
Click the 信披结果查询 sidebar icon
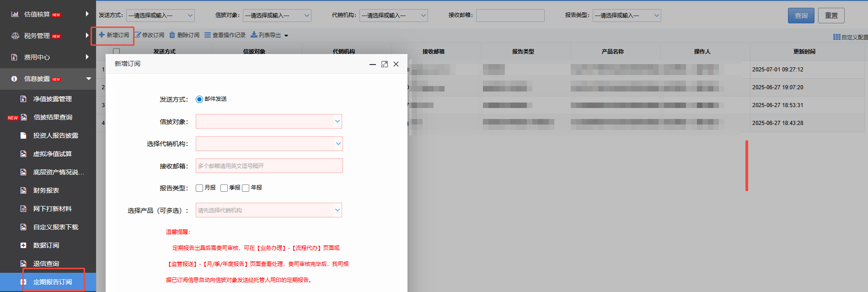(24, 117)
